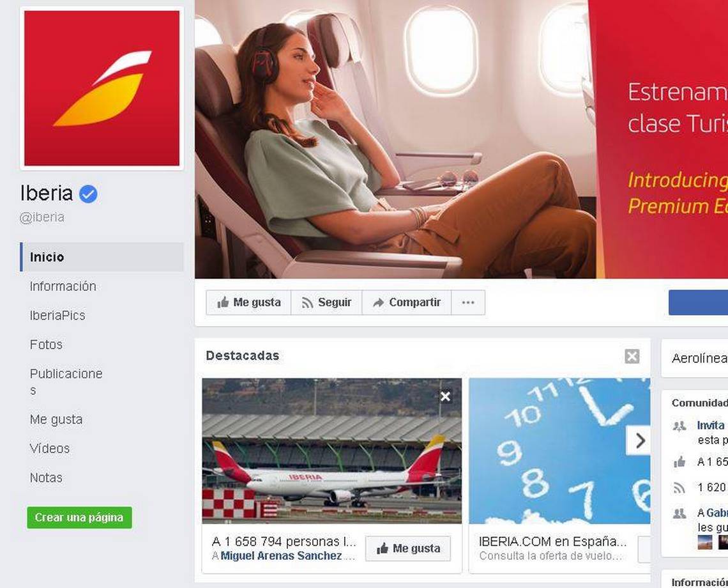Open Miguel Arenas Sanchez profile link
The image size is (728, 588).
281,556
